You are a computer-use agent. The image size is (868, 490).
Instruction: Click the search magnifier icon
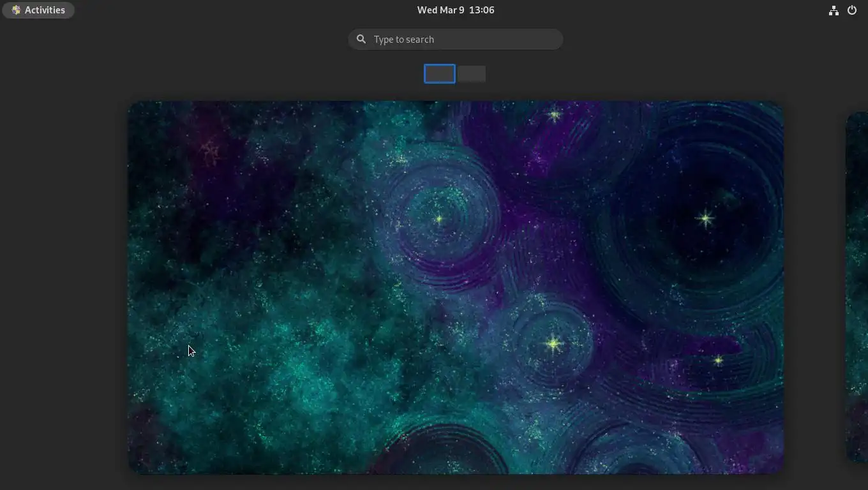(361, 40)
